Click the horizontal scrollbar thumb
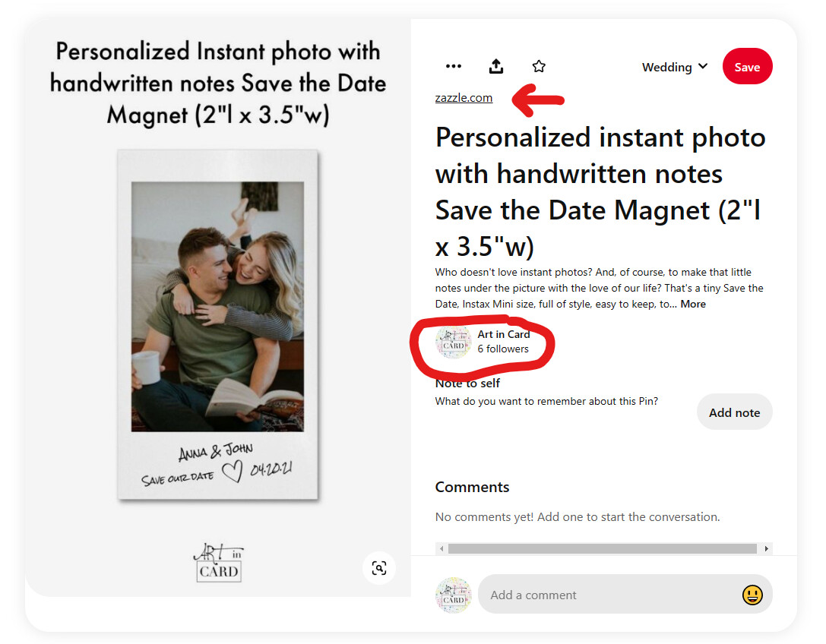The height and width of the screenshot is (644, 826). point(602,548)
